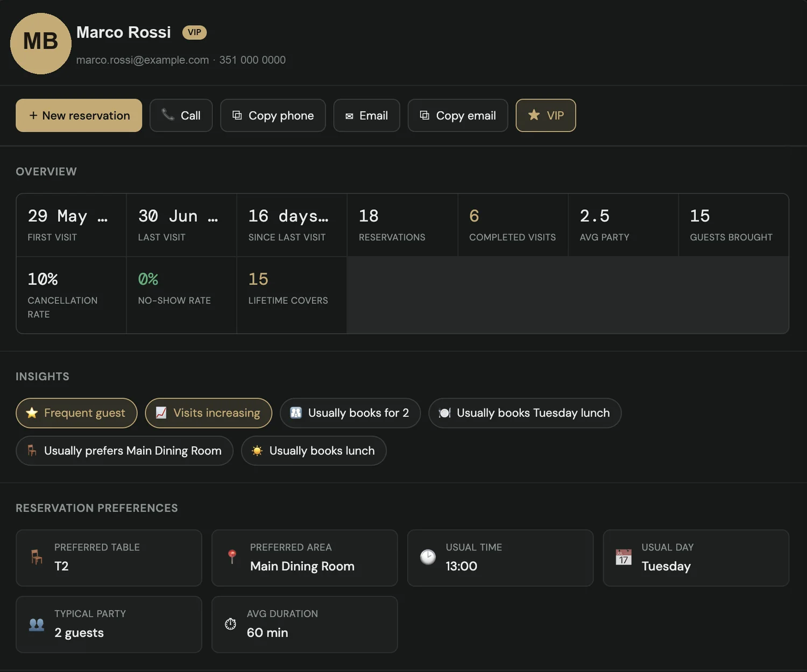Click Usually books for 2 chip

pyautogui.click(x=350, y=413)
